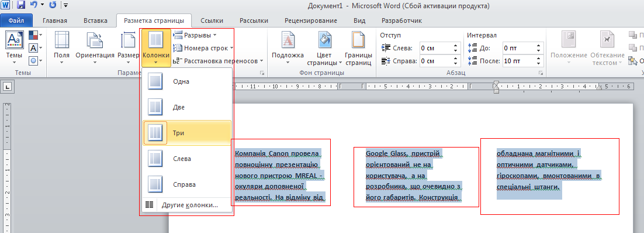
Task: Click the До spacing input field
Action: point(518,48)
